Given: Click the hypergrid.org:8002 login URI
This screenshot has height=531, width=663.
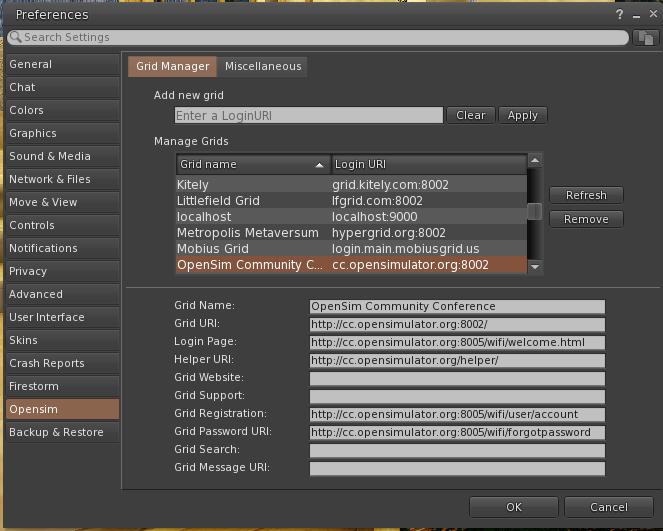Looking at the screenshot, I should [389, 233].
